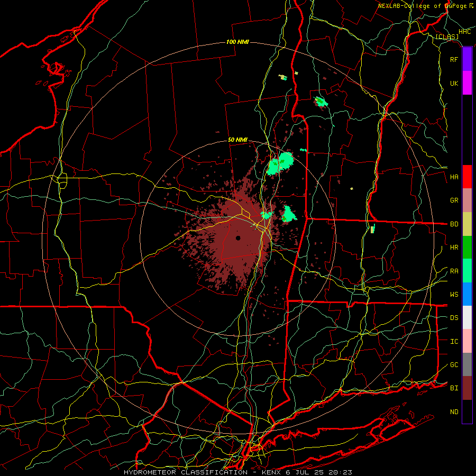476x476 pixels.
Task: Click the purple RF legend color swatch
Action: coord(467,59)
